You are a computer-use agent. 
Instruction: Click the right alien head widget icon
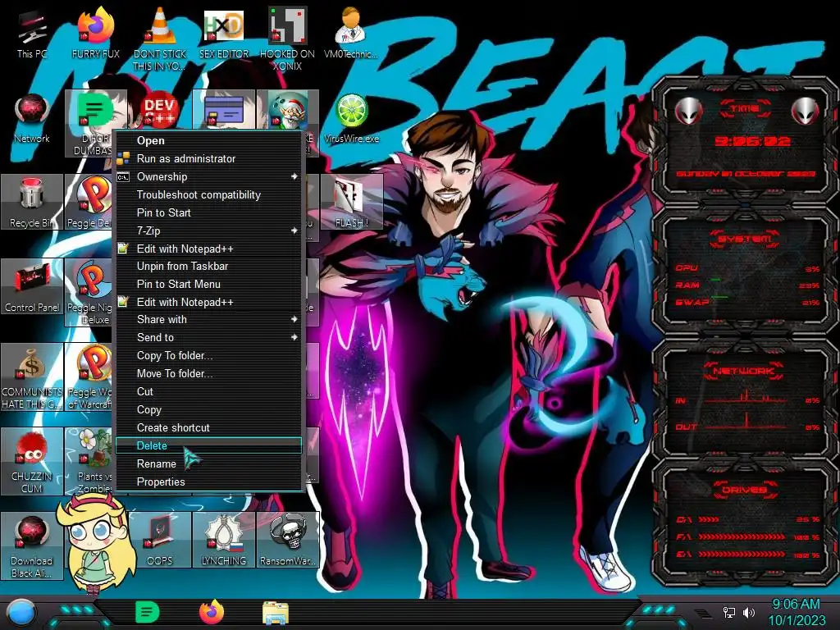click(x=805, y=111)
